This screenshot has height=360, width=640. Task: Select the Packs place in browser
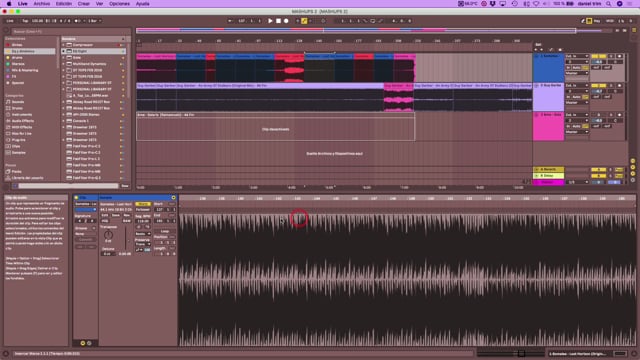pos(16,172)
